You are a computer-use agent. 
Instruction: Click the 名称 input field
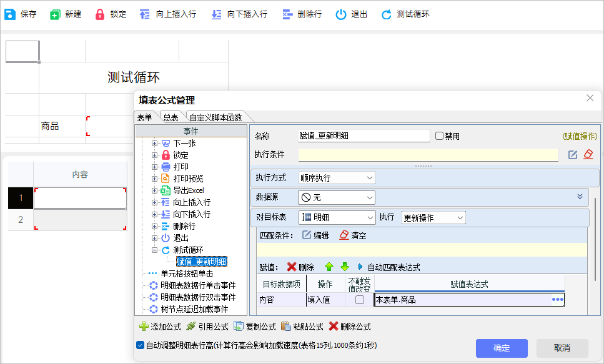(364, 136)
